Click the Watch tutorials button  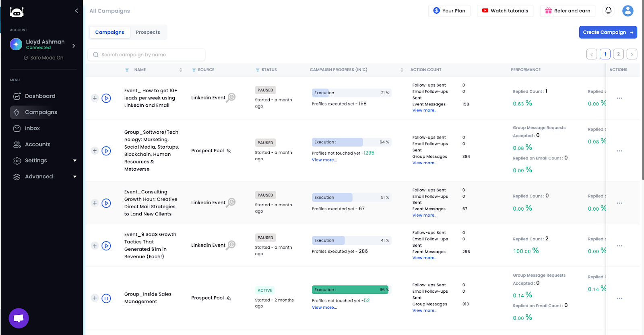[x=505, y=11]
